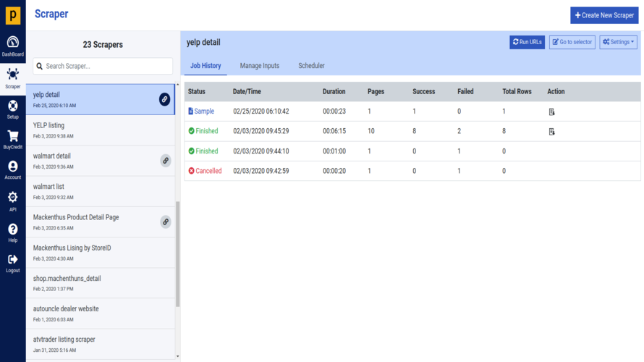Switch to the Scheduler tab
The image size is (644, 362).
pyautogui.click(x=311, y=66)
